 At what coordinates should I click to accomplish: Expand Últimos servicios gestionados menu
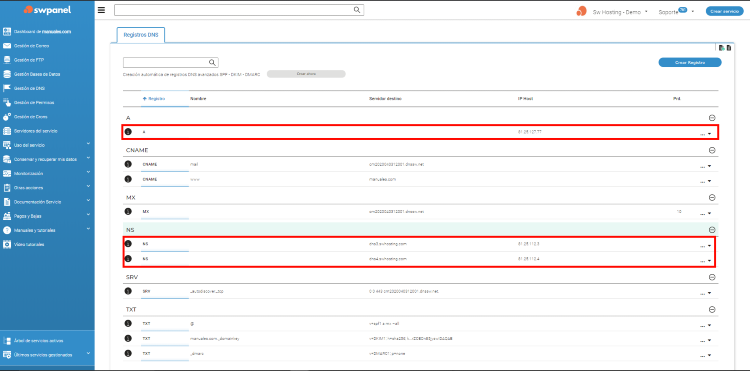click(x=88, y=354)
